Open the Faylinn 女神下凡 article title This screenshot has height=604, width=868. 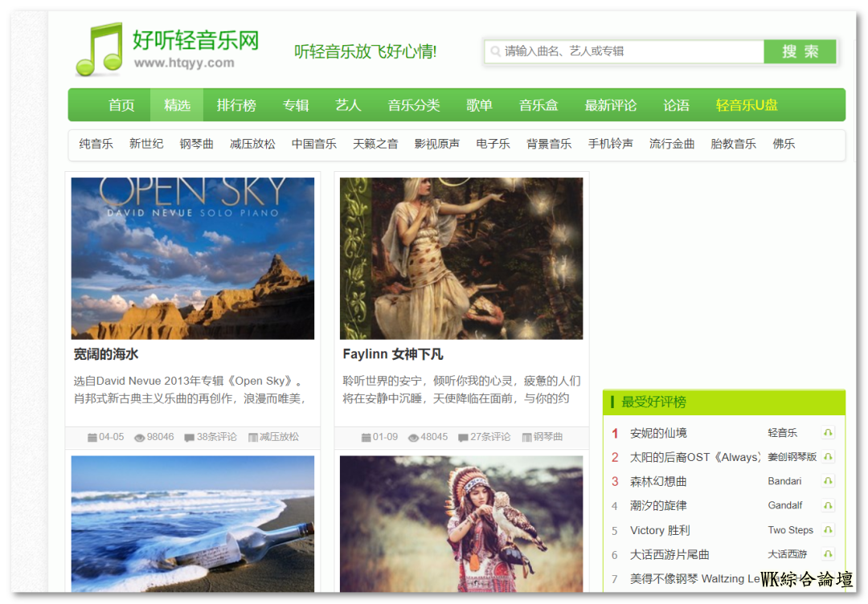click(393, 354)
